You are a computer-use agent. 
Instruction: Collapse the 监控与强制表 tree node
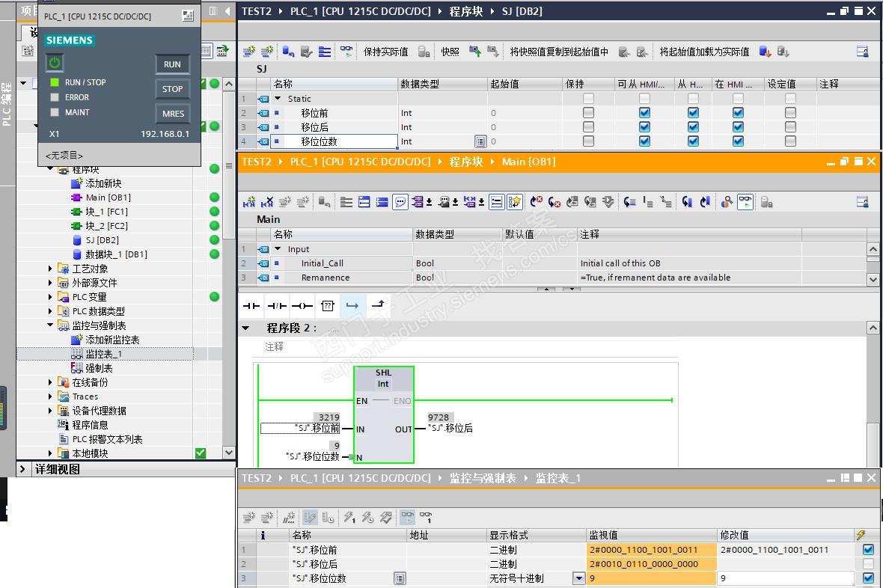tap(50, 325)
